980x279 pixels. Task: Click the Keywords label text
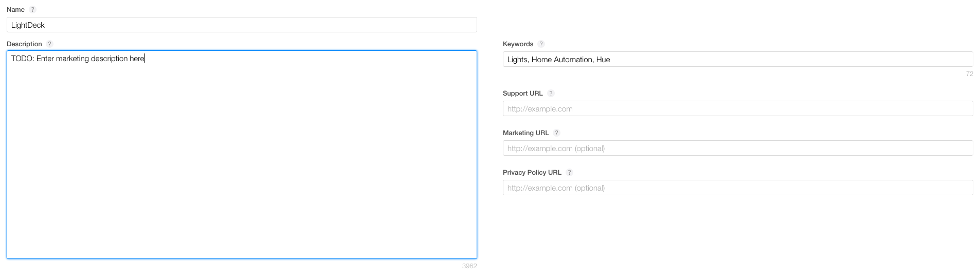(x=518, y=44)
